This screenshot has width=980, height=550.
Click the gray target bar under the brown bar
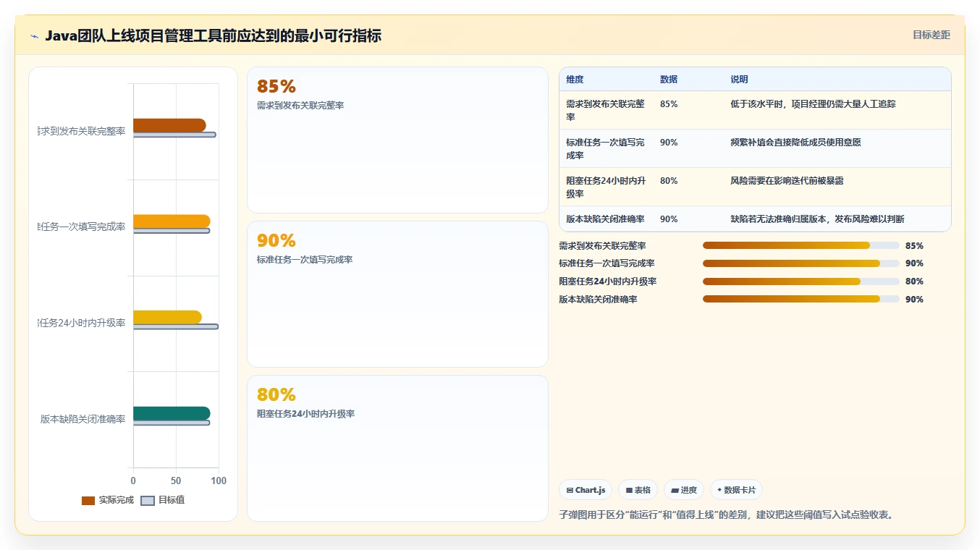174,135
